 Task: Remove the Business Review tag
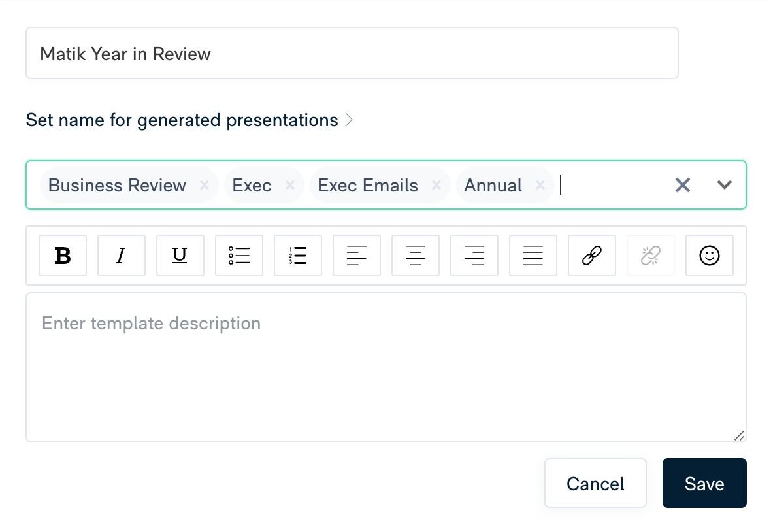[x=205, y=185]
